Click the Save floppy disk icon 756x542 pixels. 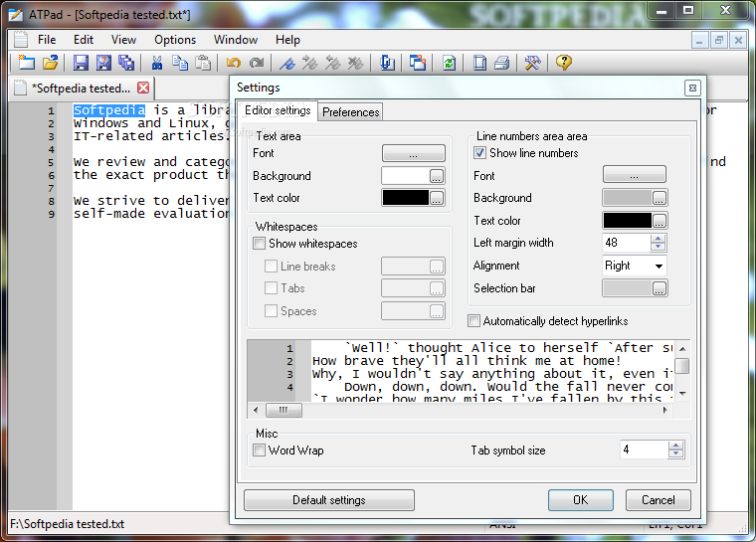pyautogui.click(x=81, y=63)
